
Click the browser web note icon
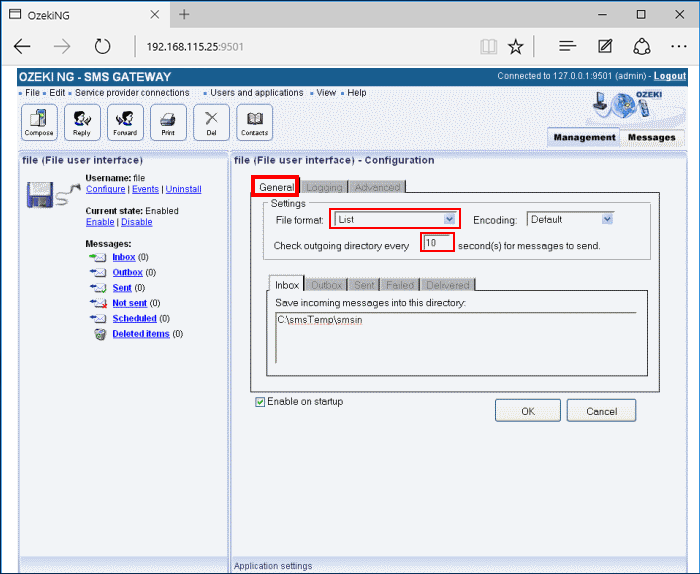(x=605, y=46)
